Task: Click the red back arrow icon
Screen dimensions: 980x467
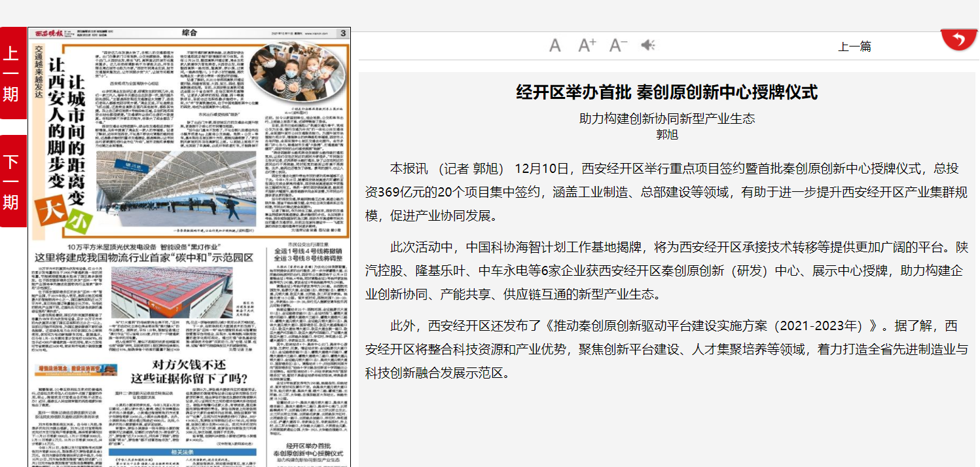Action: pos(958,39)
